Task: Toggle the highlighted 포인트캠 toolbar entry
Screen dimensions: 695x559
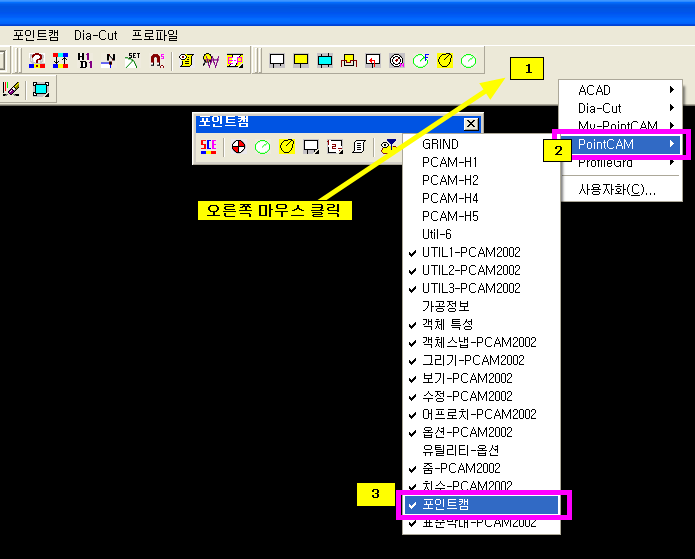Action: [x=481, y=504]
